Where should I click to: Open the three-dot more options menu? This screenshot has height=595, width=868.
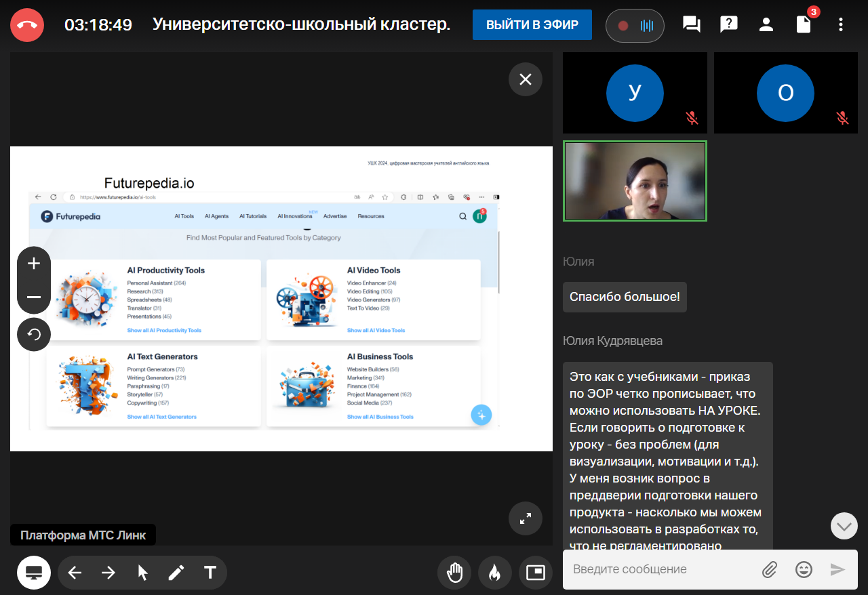pyautogui.click(x=841, y=25)
